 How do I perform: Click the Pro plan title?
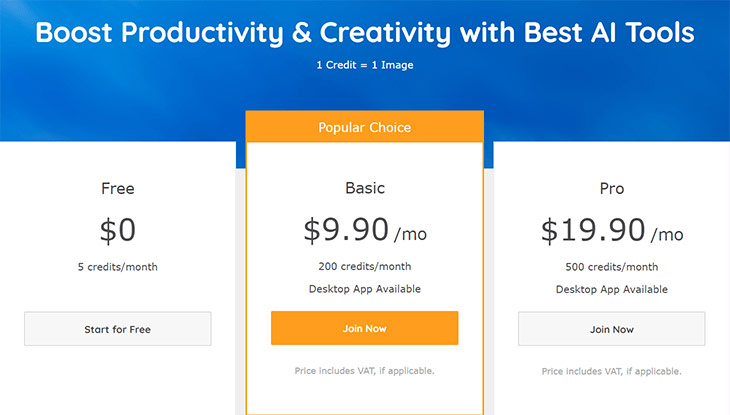coord(612,188)
